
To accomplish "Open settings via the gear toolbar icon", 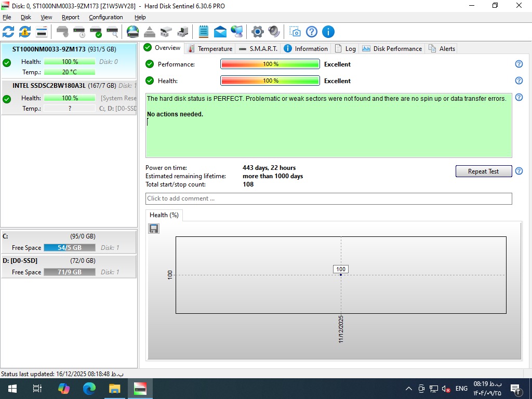I will tap(257, 32).
